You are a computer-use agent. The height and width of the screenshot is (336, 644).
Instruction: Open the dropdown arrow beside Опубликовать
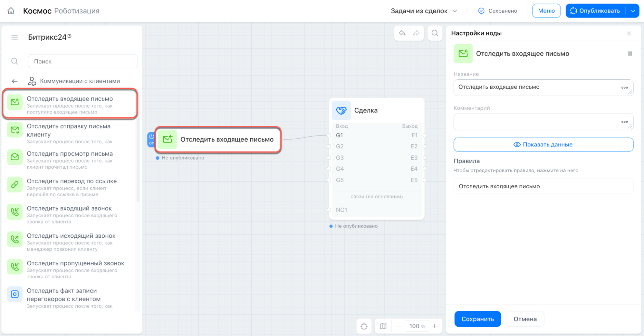633,11
